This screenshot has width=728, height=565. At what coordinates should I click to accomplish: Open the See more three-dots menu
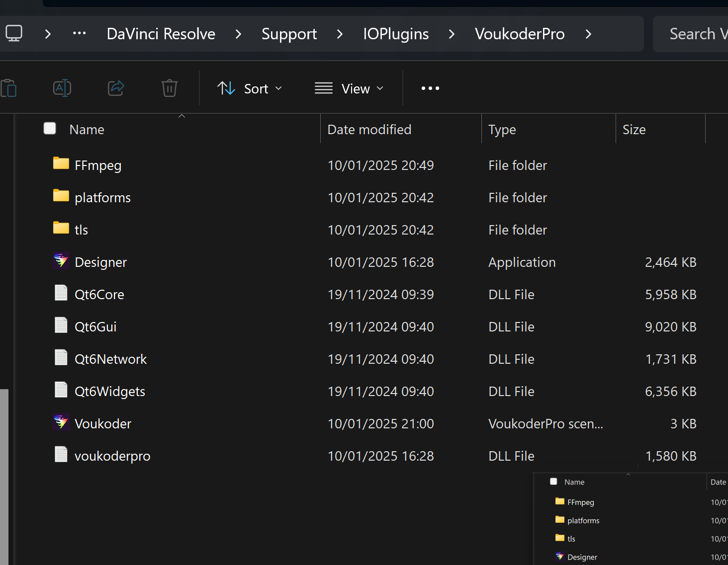pos(430,88)
